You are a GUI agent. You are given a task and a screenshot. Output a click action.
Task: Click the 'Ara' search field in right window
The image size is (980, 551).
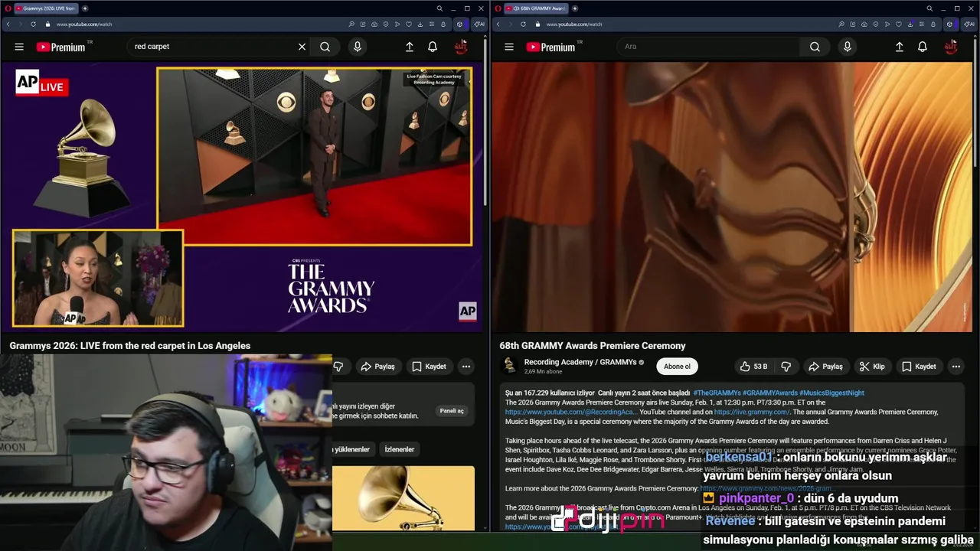click(x=708, y=47)
